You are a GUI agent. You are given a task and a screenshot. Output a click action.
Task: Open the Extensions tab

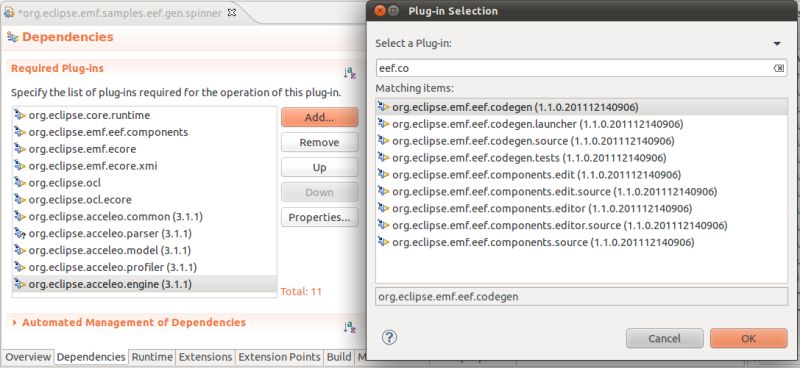coord(206,357)
